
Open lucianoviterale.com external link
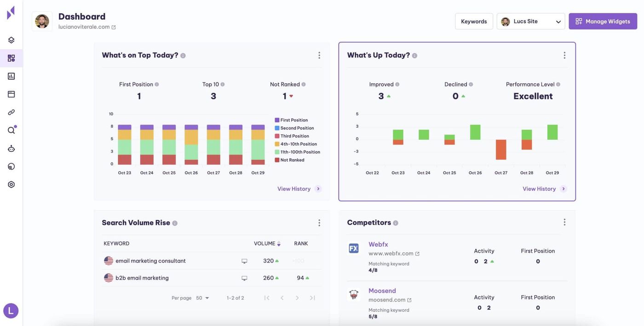point(87,27)
